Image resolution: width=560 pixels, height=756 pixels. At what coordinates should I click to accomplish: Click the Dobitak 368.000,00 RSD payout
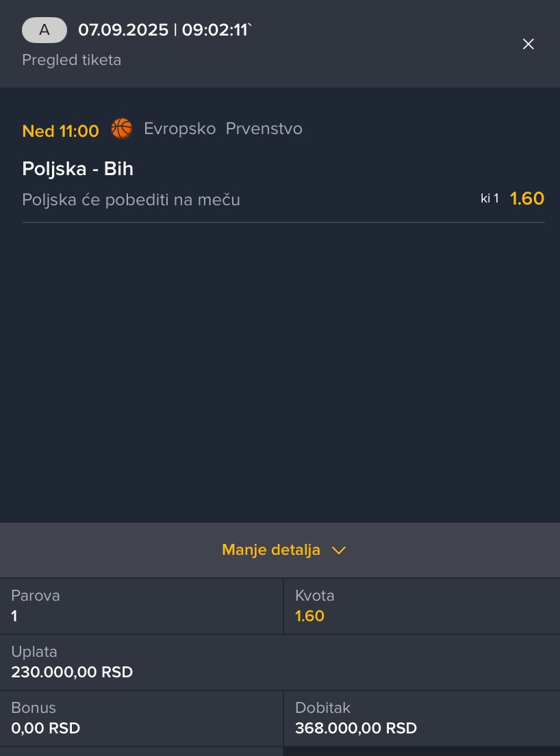[355, 728]
